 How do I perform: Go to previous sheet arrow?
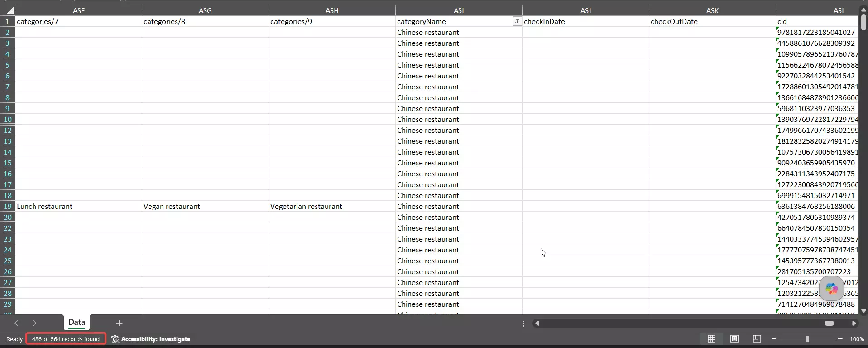[16, 323]
